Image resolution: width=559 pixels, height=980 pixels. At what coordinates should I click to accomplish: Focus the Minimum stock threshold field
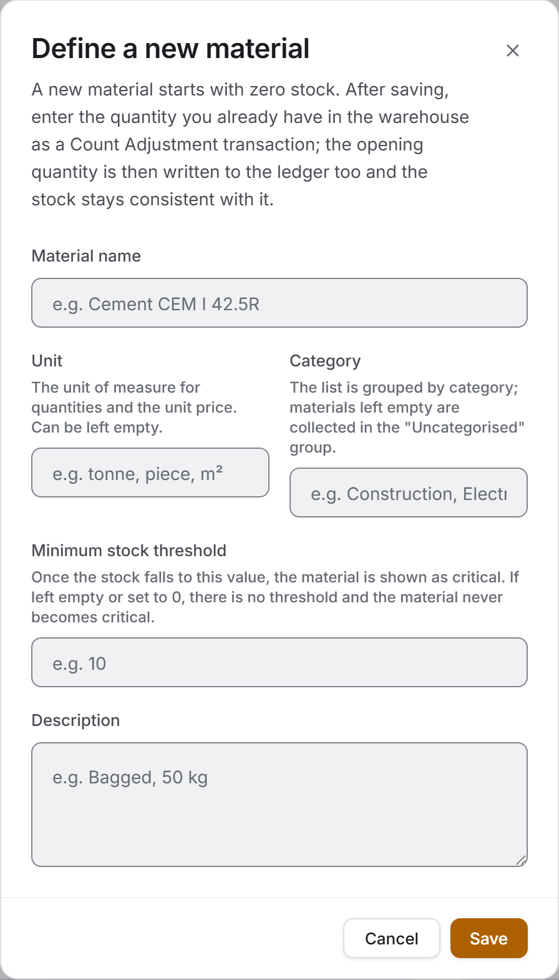pos(279,662)
